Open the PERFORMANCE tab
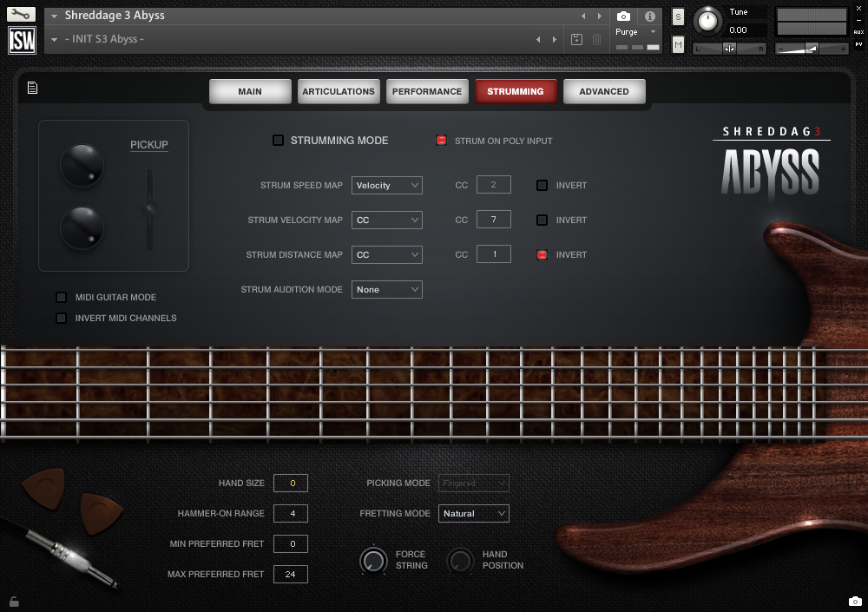868x612 pixels. click(427, 91)
